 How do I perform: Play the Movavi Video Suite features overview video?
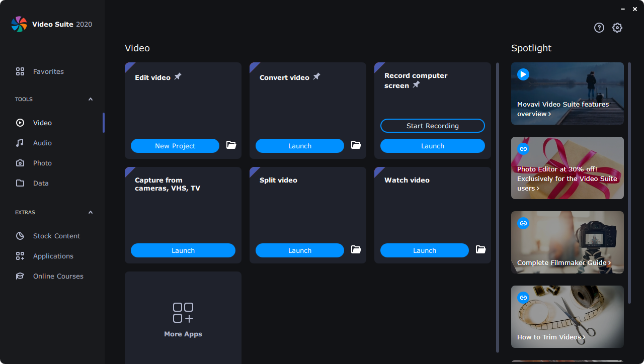point(523,74)
